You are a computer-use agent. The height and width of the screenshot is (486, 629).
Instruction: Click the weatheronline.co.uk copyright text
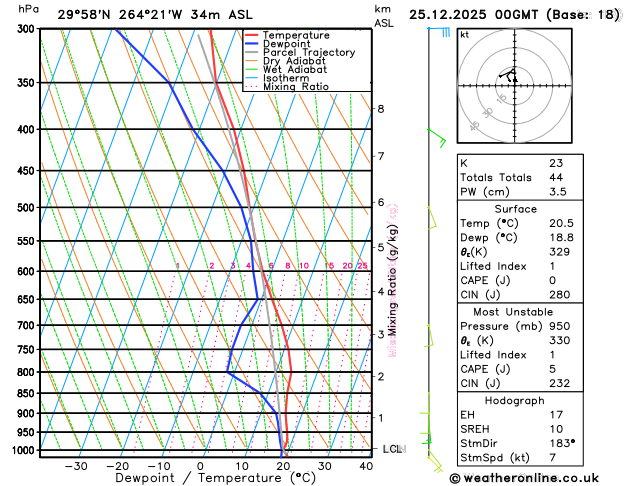(x=524, y=478)
